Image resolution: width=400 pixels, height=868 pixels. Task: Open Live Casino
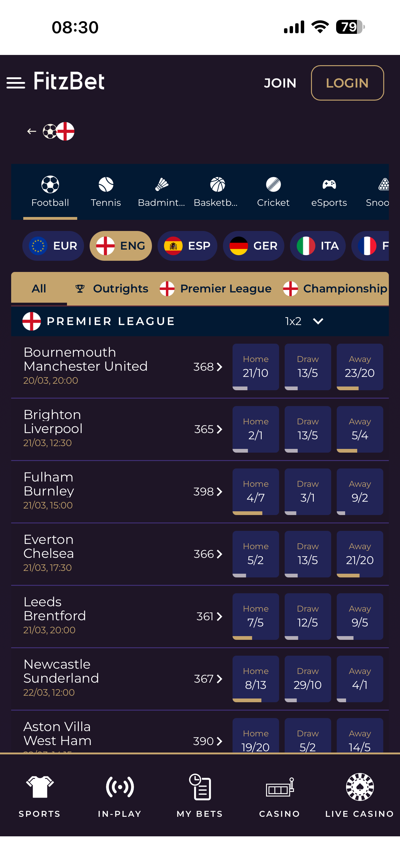(x=360, y=796)
